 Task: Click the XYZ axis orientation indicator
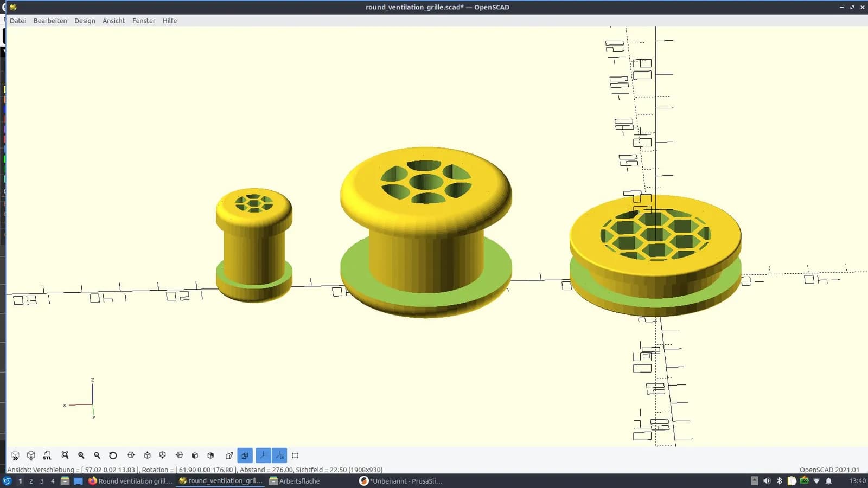(x=80, y=399)
